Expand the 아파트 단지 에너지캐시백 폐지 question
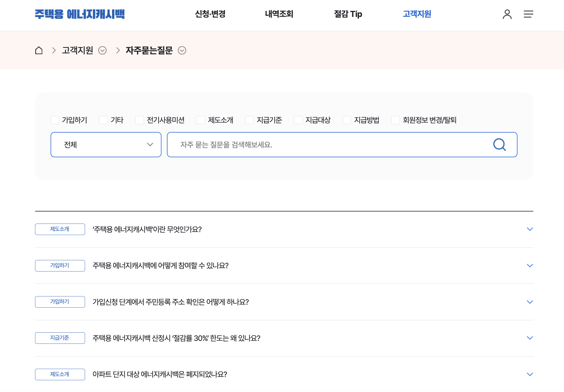Viewport: 564px width, 392px height. coord(530,374)
